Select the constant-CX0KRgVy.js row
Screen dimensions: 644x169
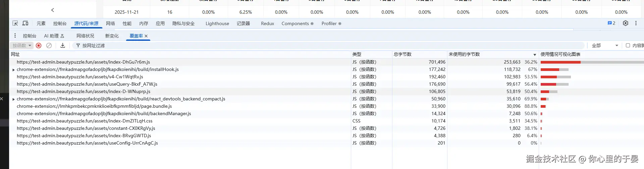(x=326, y=128)
